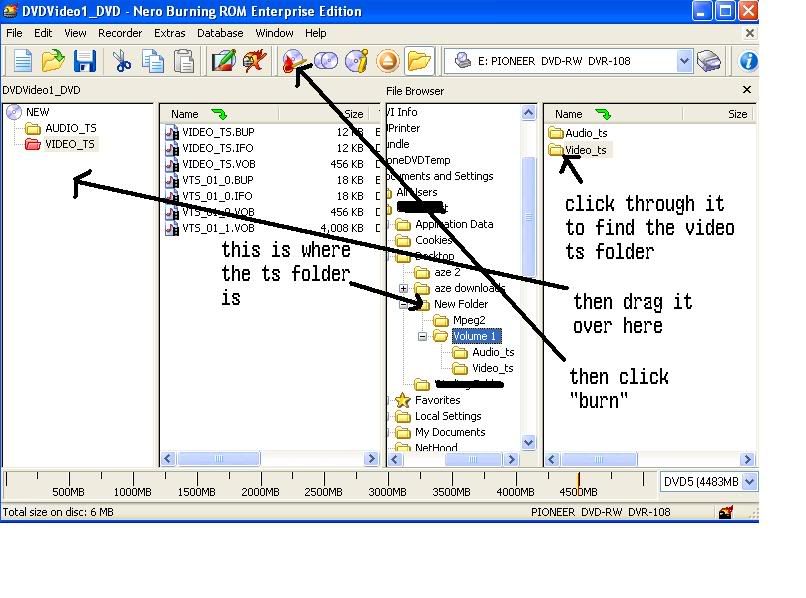Click the New compilation icon
The image size is (806, 598).
pos(21,61)
